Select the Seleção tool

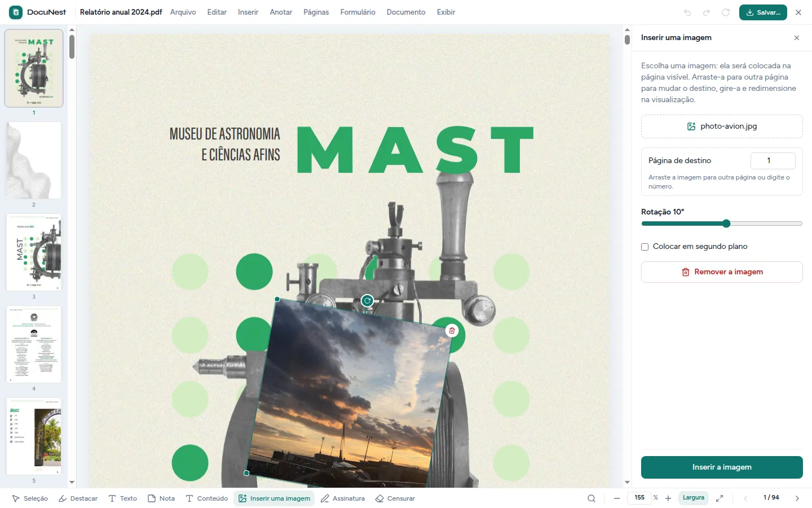(30, 498)
